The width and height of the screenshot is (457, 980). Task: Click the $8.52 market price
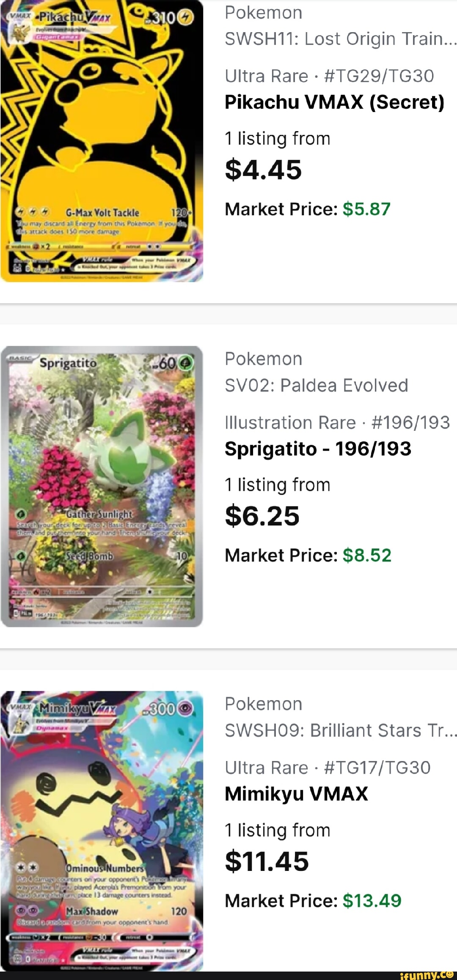(367, 555)
